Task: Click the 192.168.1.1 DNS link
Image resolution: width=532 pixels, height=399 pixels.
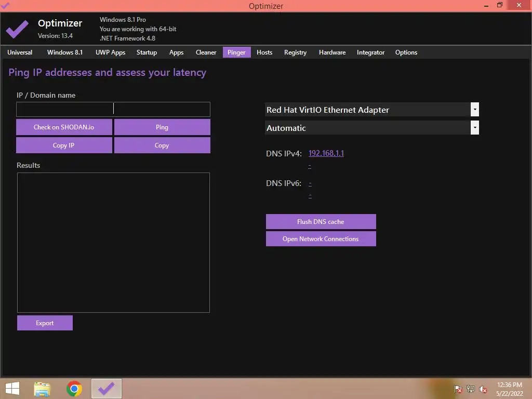Action: pyautogui.click(x=326, y=153)
